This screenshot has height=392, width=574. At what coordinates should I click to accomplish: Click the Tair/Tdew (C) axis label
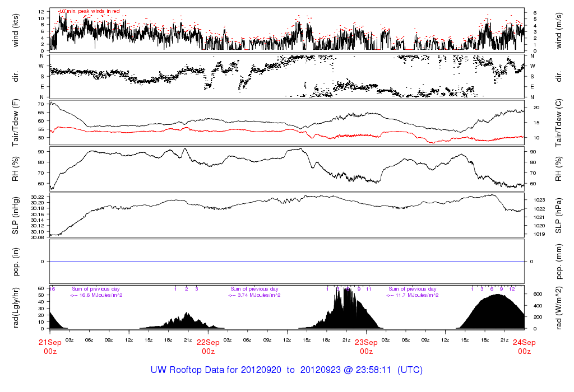(557, 123)
